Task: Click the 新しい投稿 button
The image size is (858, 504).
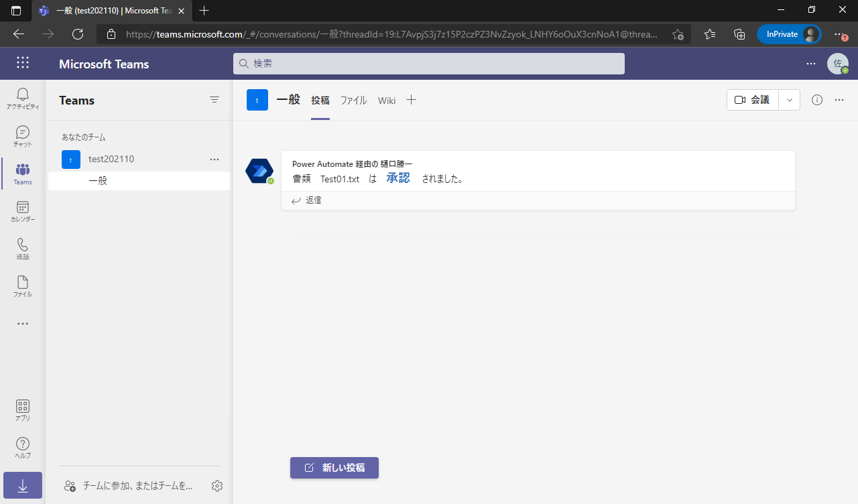Action: (x=334, y=468)
